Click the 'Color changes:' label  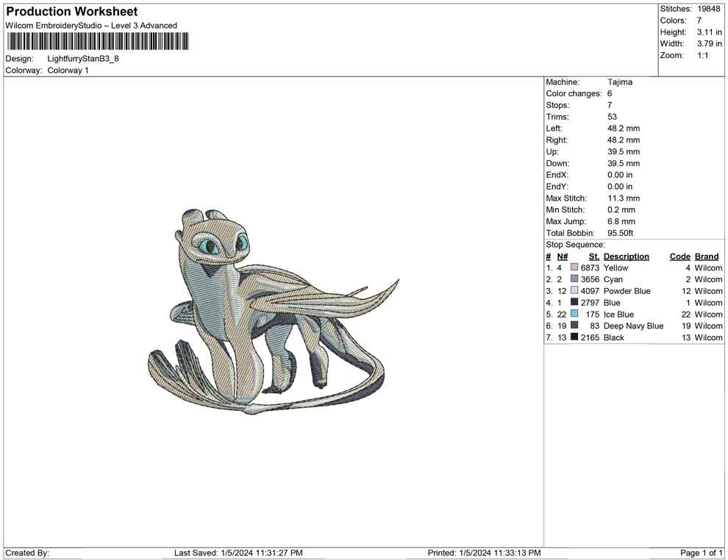[574, 94]
